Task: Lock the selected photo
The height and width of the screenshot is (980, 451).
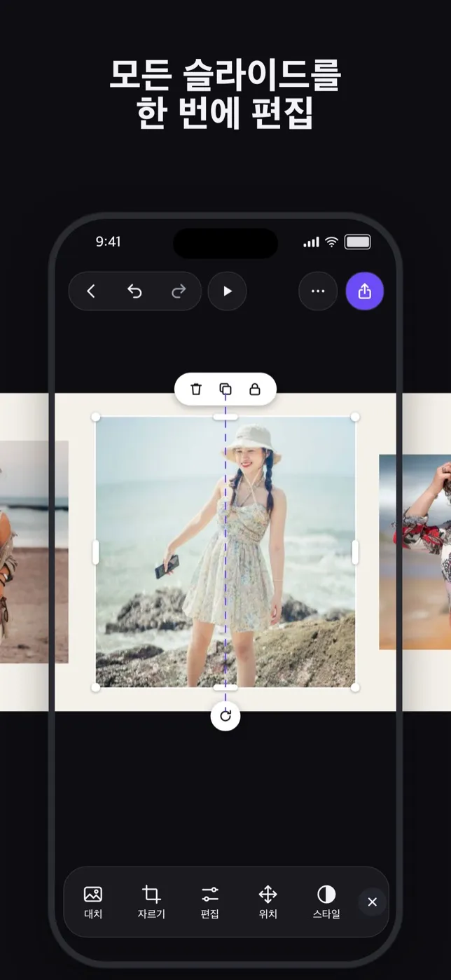Action: click(x=255, y=389)
